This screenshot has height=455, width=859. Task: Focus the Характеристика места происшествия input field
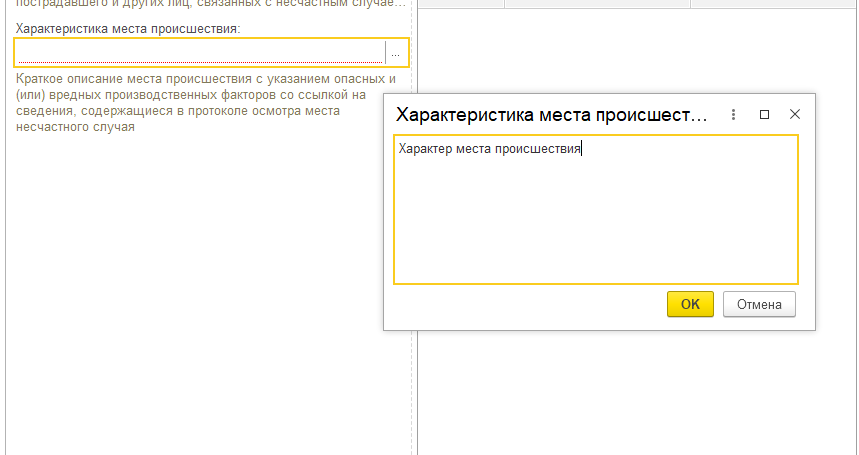pos(201,53)
